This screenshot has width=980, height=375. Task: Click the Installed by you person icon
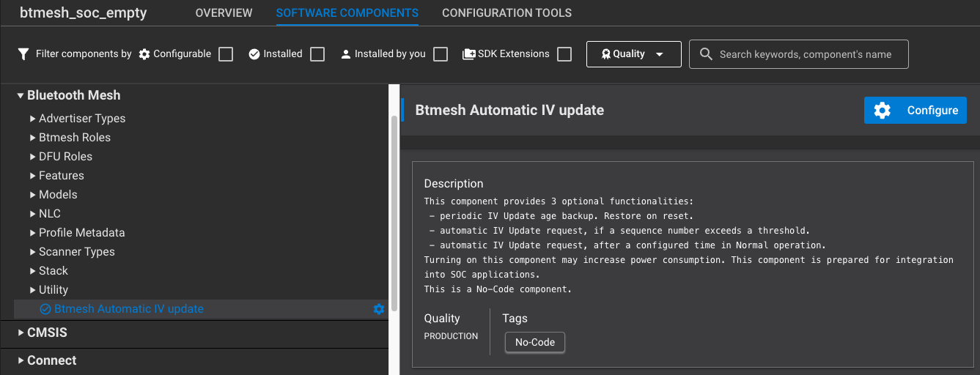[x=346, y=54]
